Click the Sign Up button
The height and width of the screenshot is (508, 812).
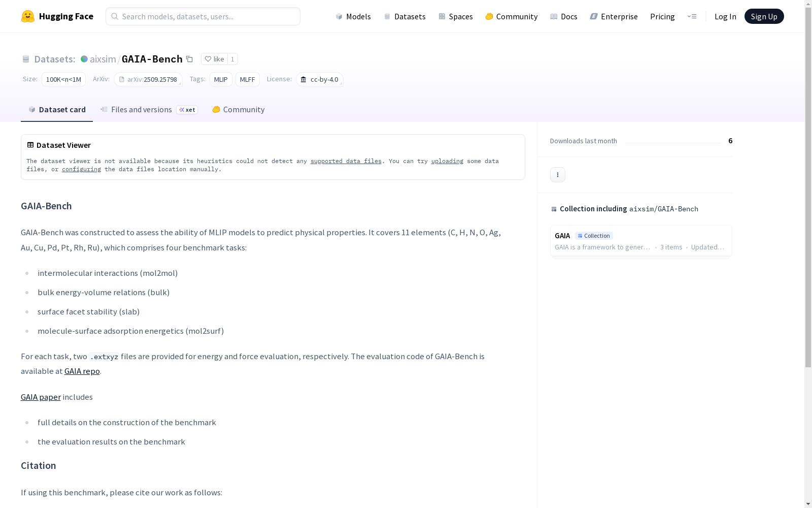764,16
